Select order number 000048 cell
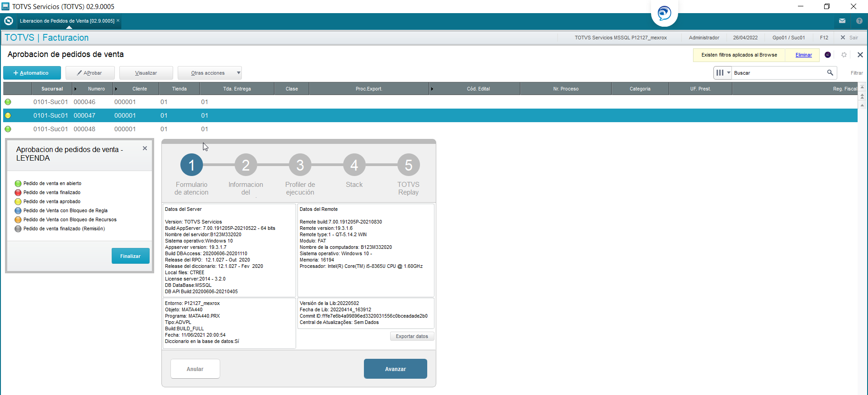The height and width of the screenshot is (395, 868). pos(85,129)
